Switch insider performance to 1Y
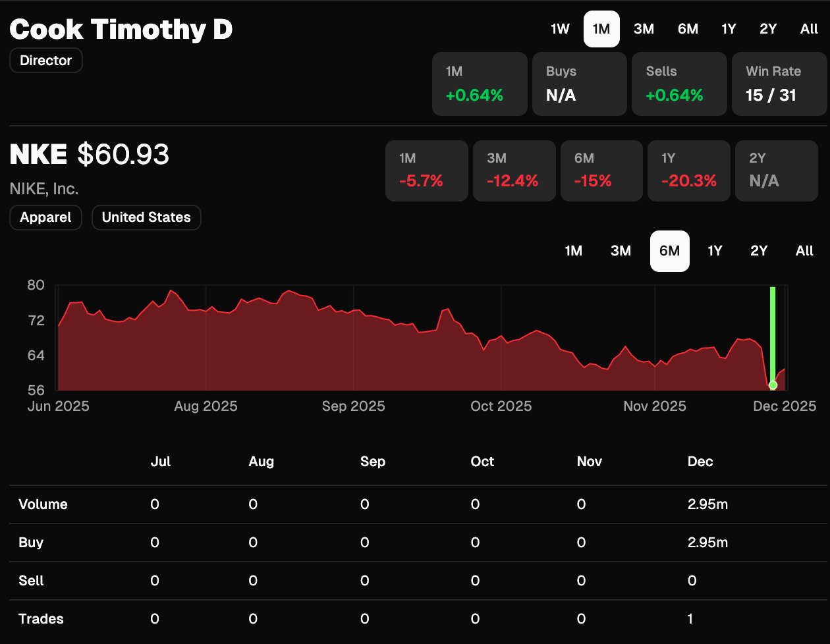Image resolution: width=830 pixels, height=644 pixels. [729, 29]
